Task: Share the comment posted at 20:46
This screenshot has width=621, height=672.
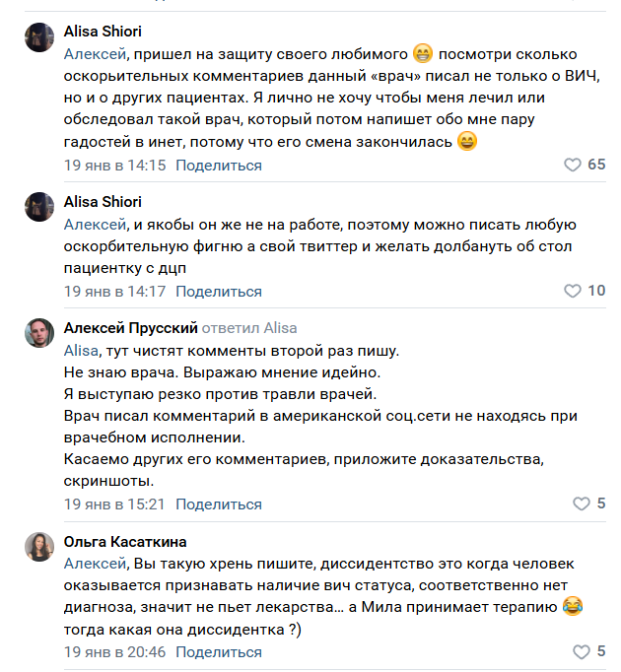Action: click(x=219, y=652)
